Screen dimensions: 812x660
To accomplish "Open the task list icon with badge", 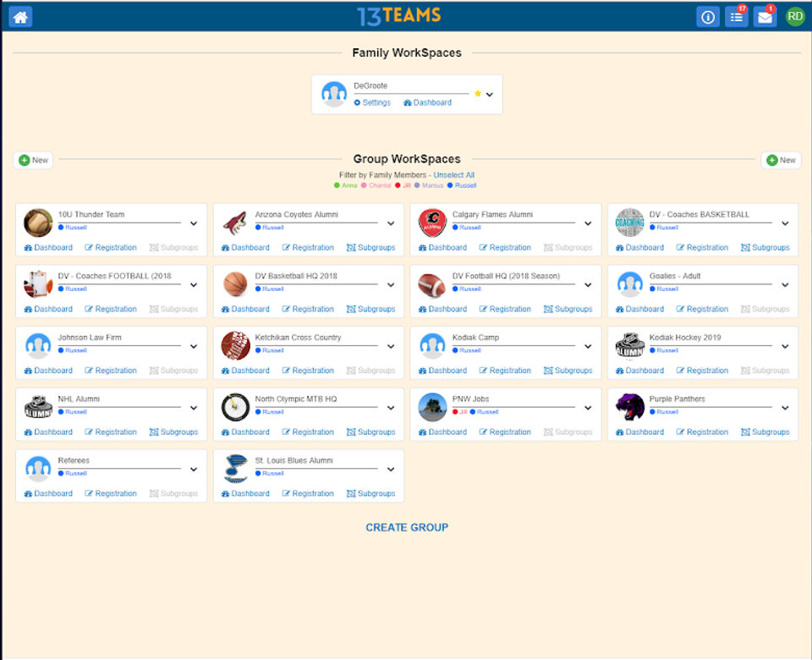I will click(737, 17).
